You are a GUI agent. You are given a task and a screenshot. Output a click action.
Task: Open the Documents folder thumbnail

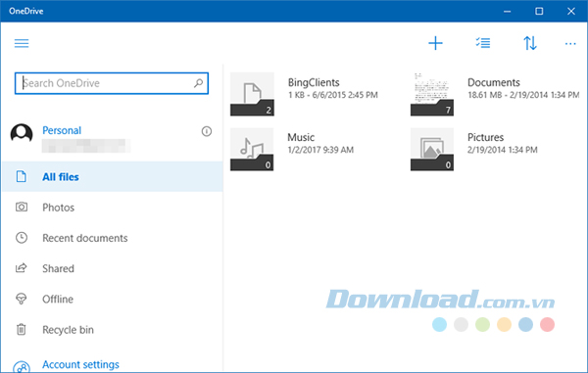[x=432, y=94]
